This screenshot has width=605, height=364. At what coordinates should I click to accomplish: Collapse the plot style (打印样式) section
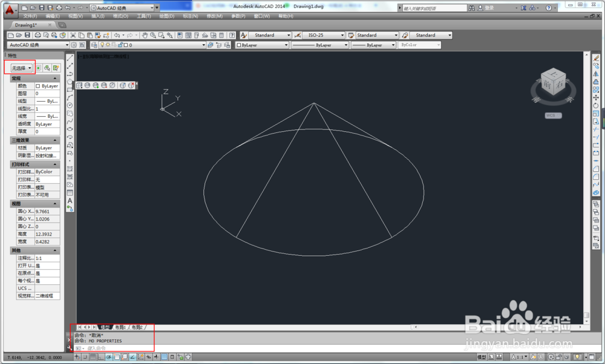55,164
